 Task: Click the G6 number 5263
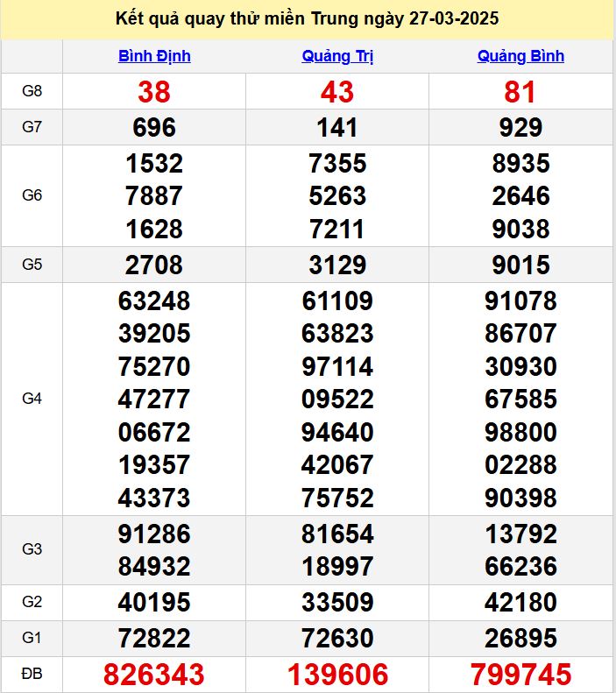[x=337, y=195]
